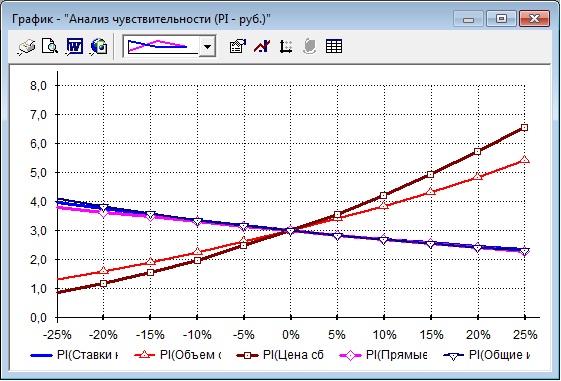
Task: Select legend entry PI(Общие
Action: [x=487, y=355]
